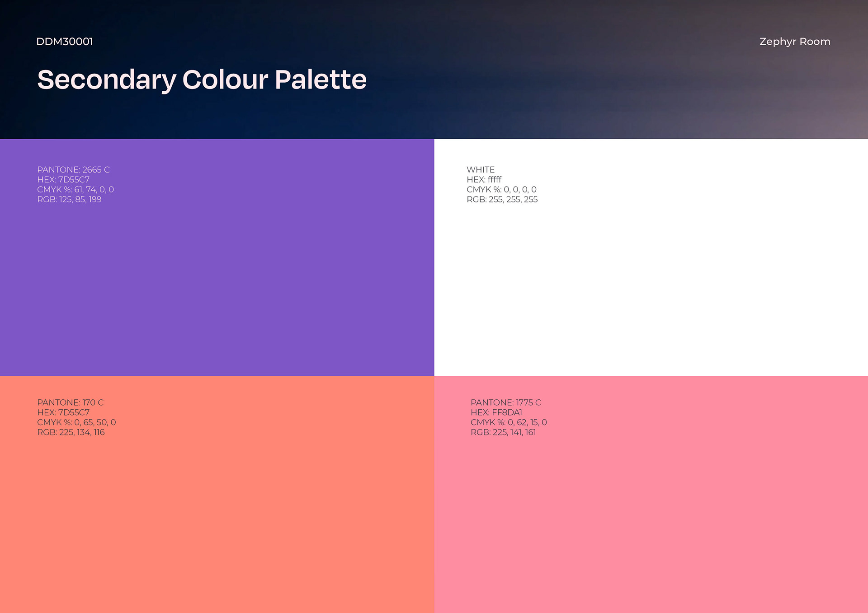868x613 pixels.
Task: Select 'CMYK %: 61, 74, 0, 0'
Action: pyautogui.click(x=75, y=190)
